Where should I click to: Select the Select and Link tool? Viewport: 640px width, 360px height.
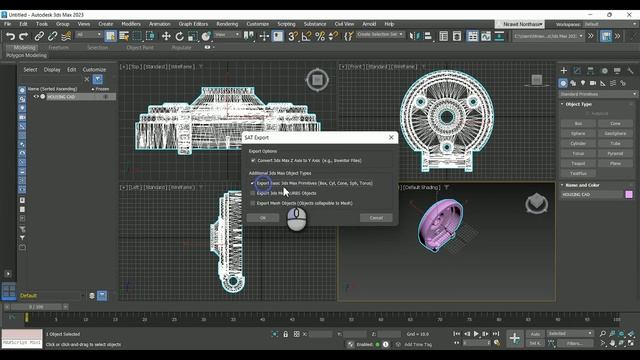[39, 36]
